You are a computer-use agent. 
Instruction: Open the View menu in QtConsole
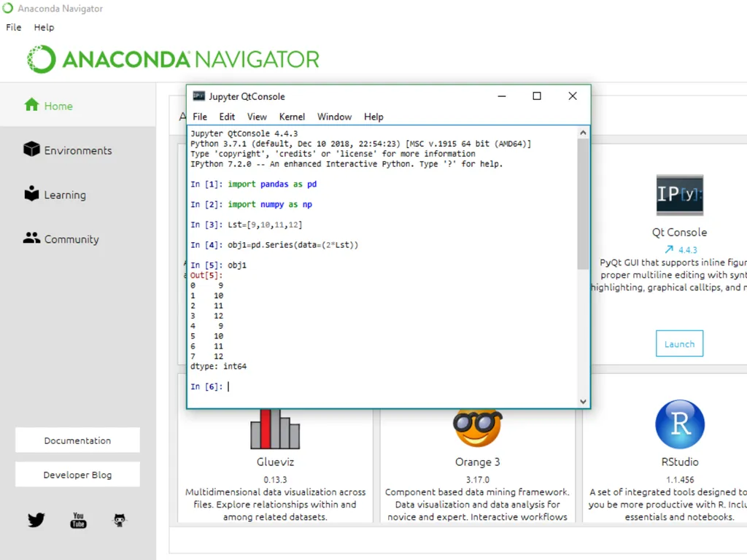click(x=257, y=117)
